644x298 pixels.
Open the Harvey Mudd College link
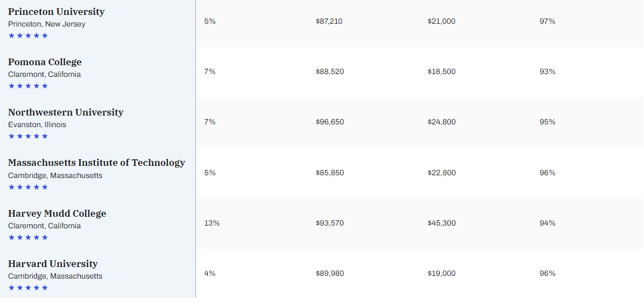[x=57, y=213]
